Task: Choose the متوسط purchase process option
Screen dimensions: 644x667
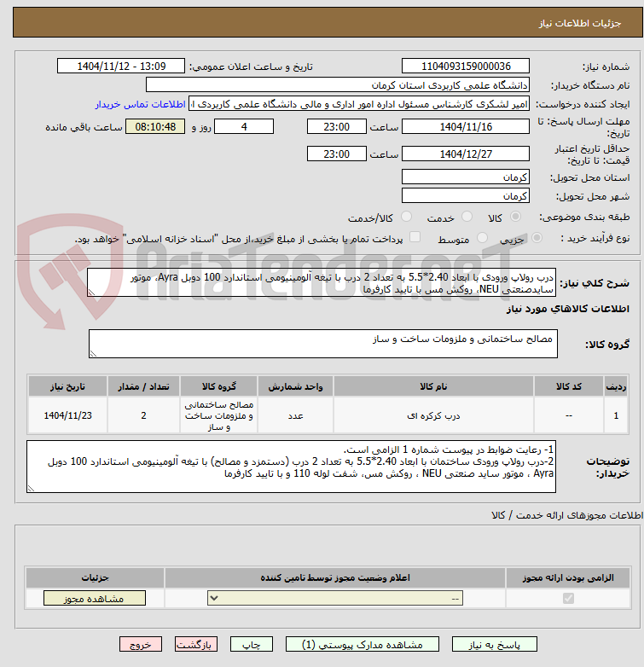Action: click(x=482, y=238)
